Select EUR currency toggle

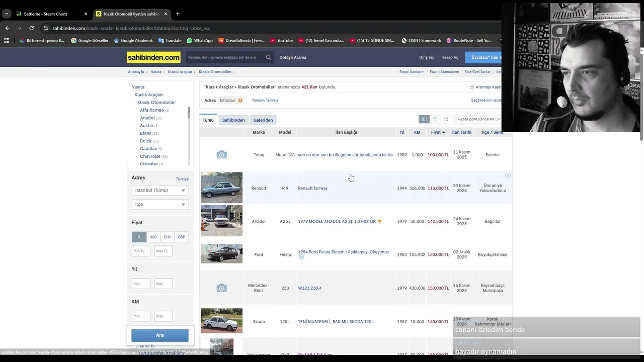pyautogui.click(x=167, y=237)
